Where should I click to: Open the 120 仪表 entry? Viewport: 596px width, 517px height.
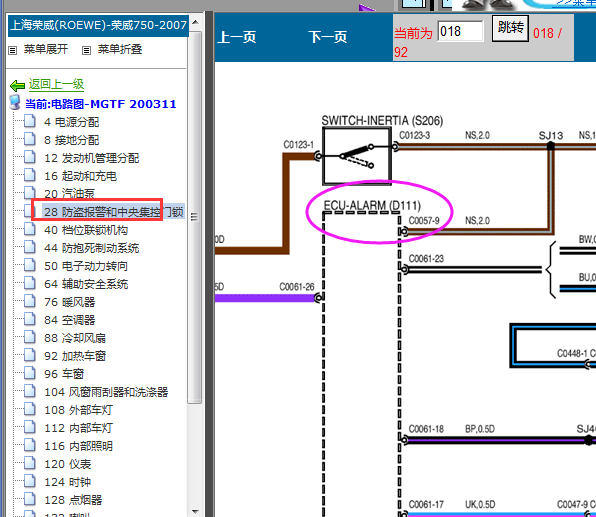click(68, 464)
